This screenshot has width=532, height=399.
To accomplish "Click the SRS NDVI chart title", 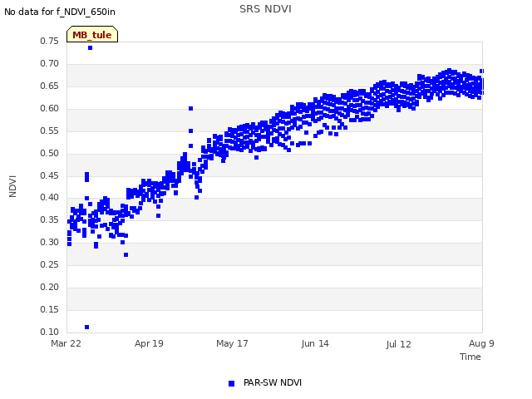I will coord(265,9).
